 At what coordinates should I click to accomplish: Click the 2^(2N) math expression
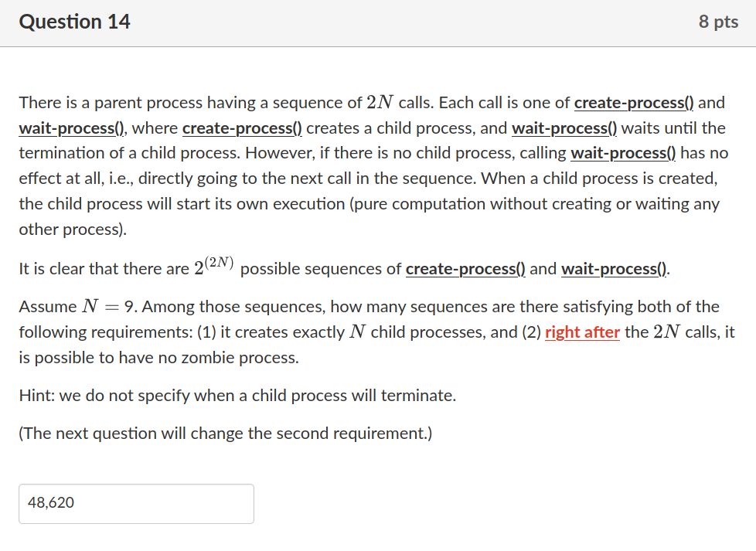coord(213,266)
